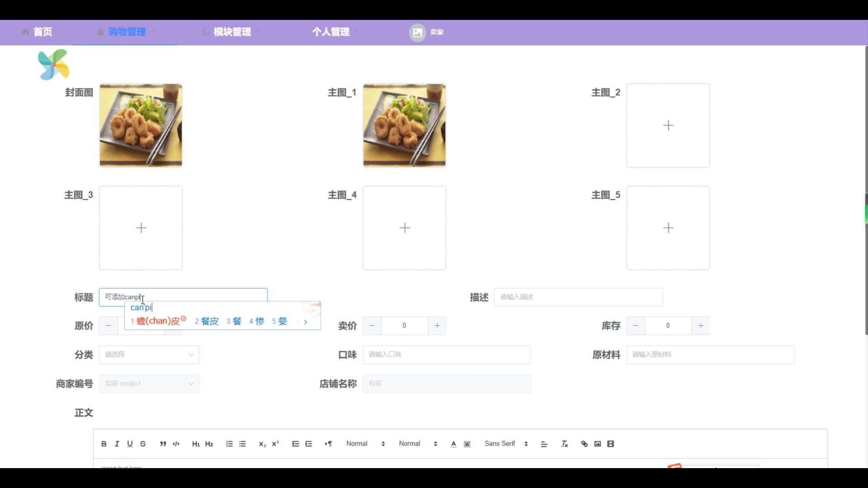Focus the 描述 description input

point(578,297)
